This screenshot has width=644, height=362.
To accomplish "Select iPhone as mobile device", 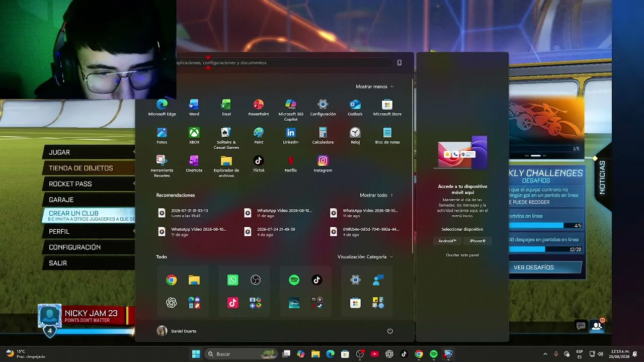I will pyautogui.click(x=477, y=241).
